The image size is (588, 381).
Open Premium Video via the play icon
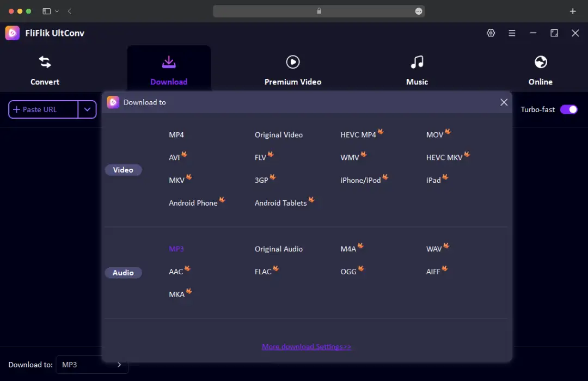click(x=293, y=62)
